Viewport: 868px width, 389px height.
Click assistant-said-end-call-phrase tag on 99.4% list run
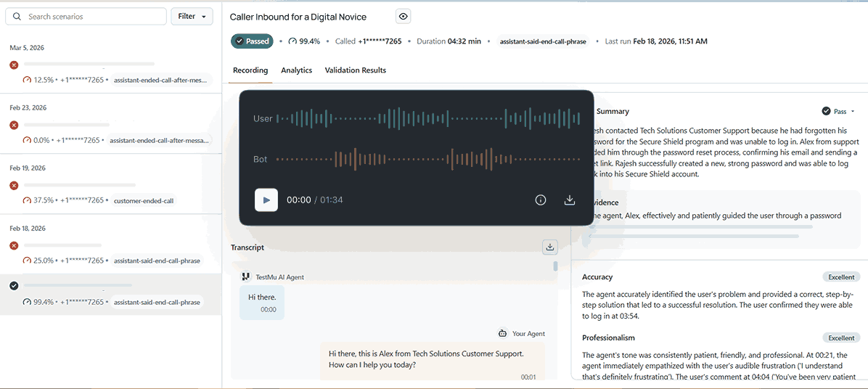(157, 302)
